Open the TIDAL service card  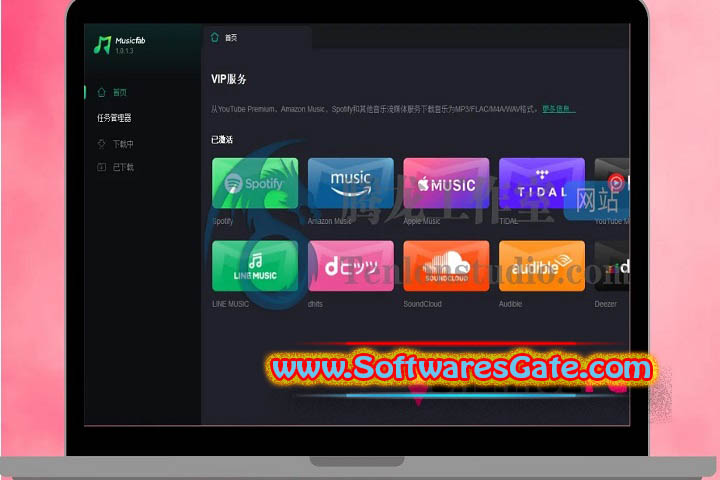[x=542, y=183]
